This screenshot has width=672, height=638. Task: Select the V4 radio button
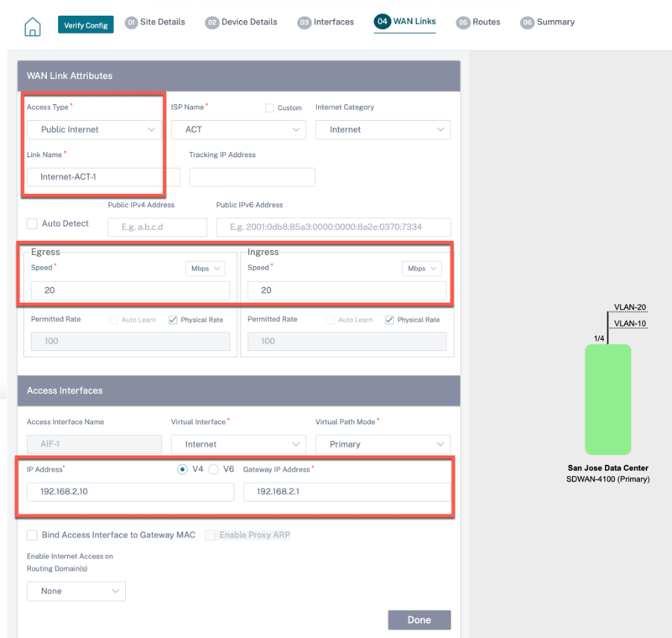click(183, 470)
